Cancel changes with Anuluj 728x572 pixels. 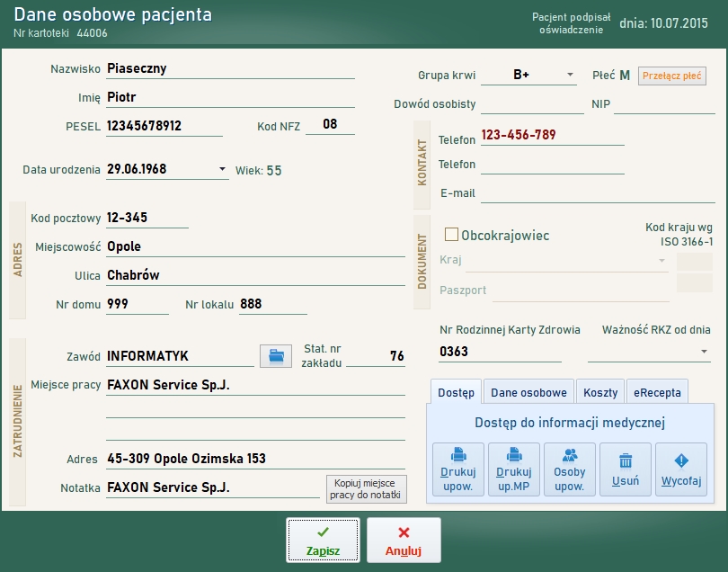(x=404, y=540)
